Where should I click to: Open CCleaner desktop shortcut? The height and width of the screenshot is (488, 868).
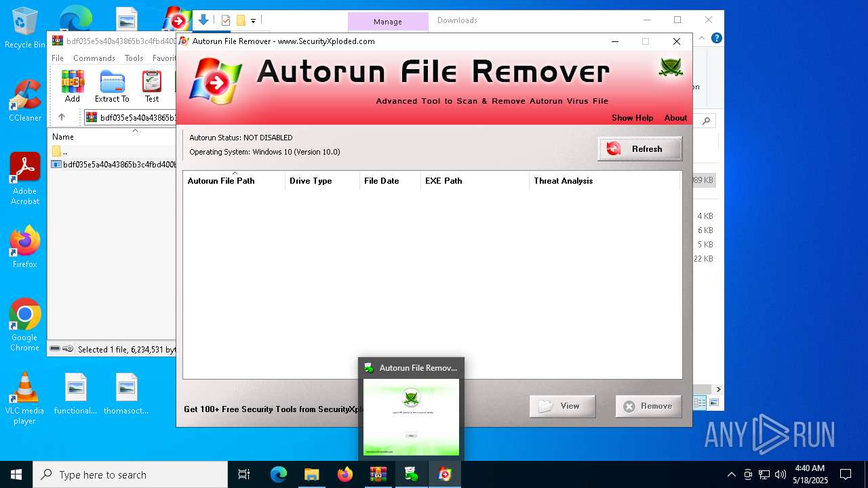click(x=24, y=101)
